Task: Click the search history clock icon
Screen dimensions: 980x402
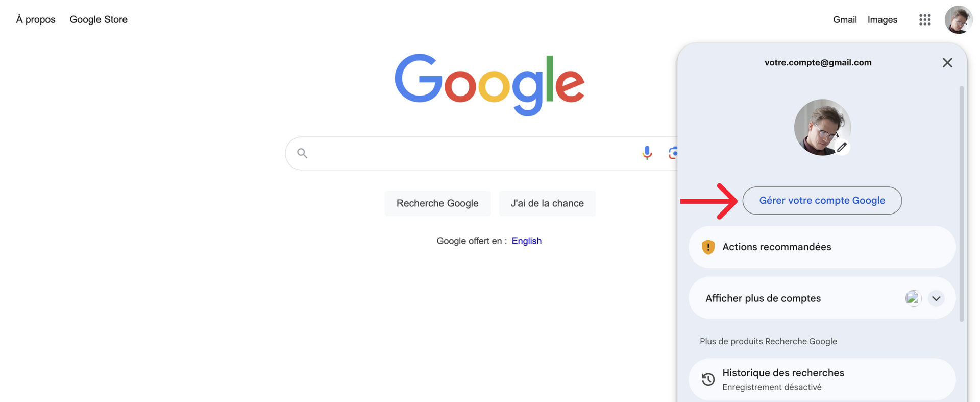Action: click(708, 380)
